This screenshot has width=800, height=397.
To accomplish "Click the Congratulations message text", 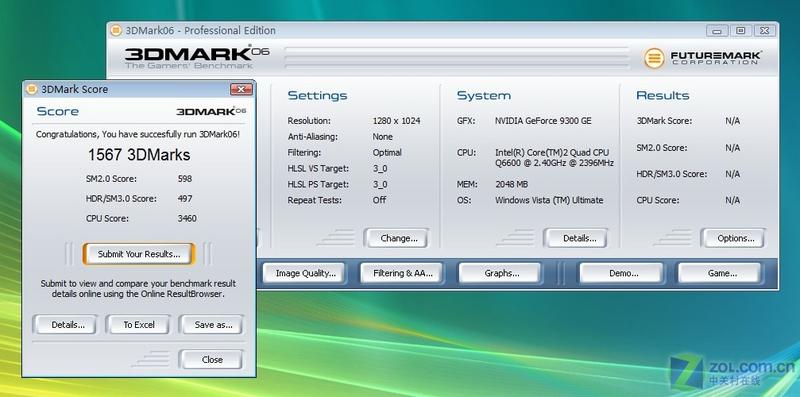I will 138,134.
